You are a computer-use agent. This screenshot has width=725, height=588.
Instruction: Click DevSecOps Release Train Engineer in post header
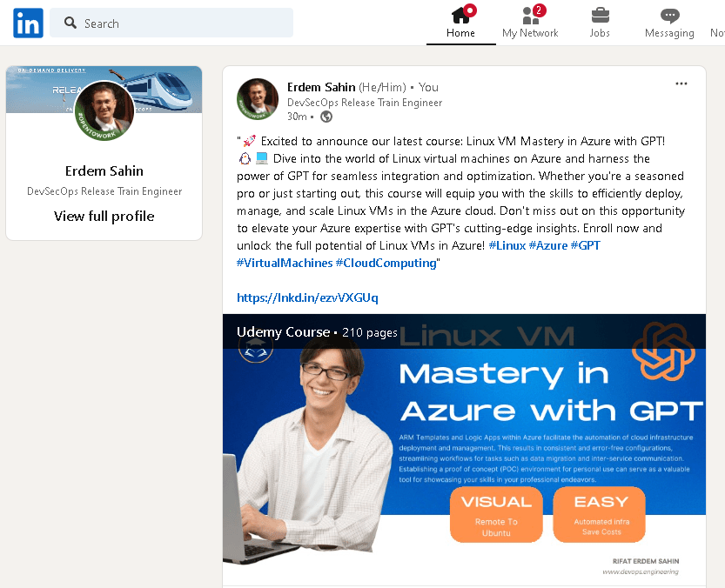point(365,103)
